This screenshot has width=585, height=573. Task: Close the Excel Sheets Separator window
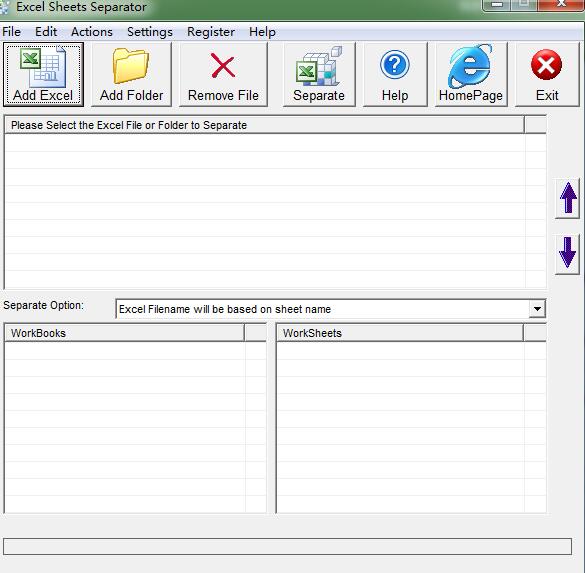(561, 4)
